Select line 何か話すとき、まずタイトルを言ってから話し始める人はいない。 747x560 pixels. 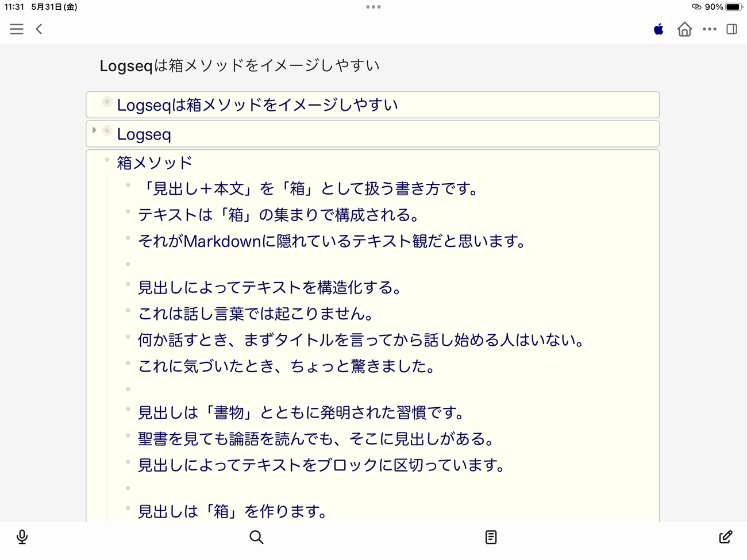362,340
